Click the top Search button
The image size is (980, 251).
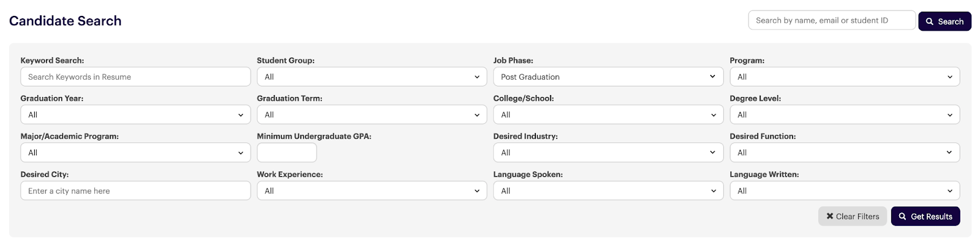click(x=944, y=21)
